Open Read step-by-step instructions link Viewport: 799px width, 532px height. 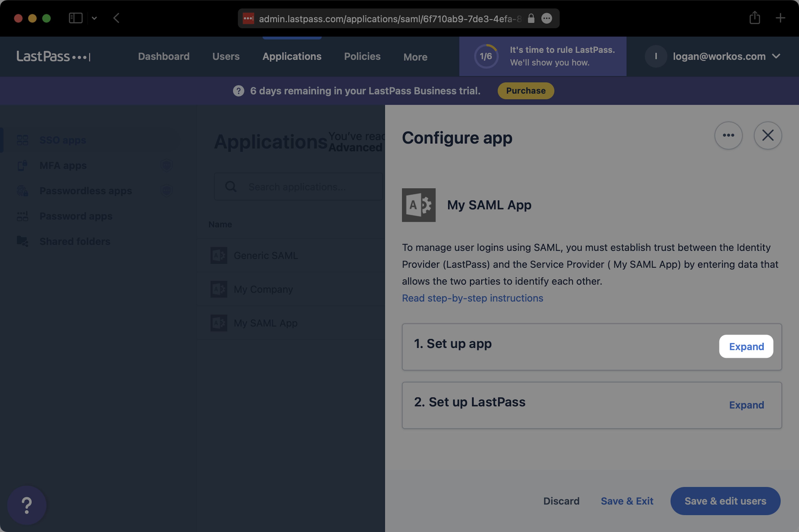point(472,298)
